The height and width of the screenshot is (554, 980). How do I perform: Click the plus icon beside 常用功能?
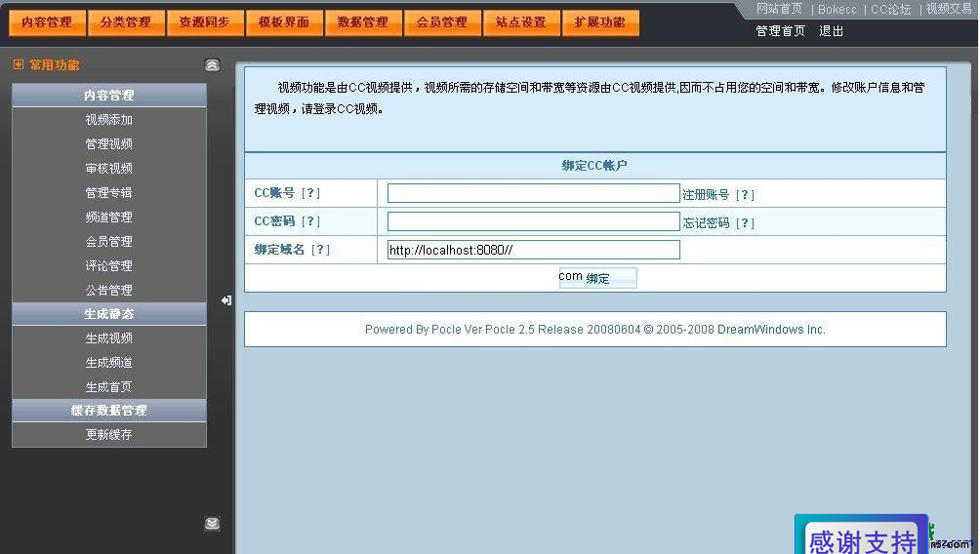19,64
